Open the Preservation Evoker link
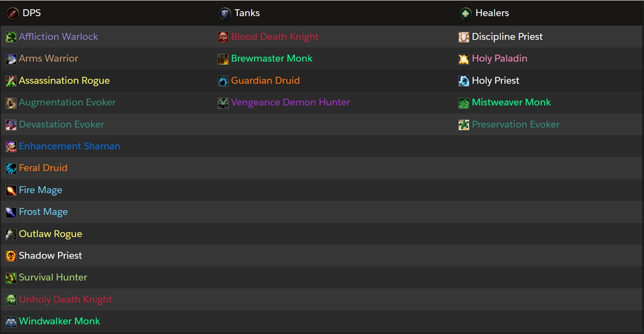 click(515, 125)
